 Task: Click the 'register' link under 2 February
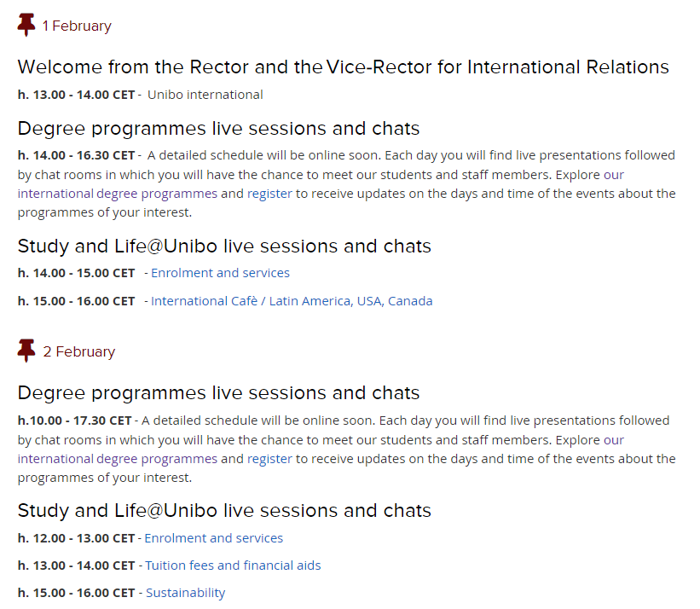pyautogui.click(x=269, y=459)
